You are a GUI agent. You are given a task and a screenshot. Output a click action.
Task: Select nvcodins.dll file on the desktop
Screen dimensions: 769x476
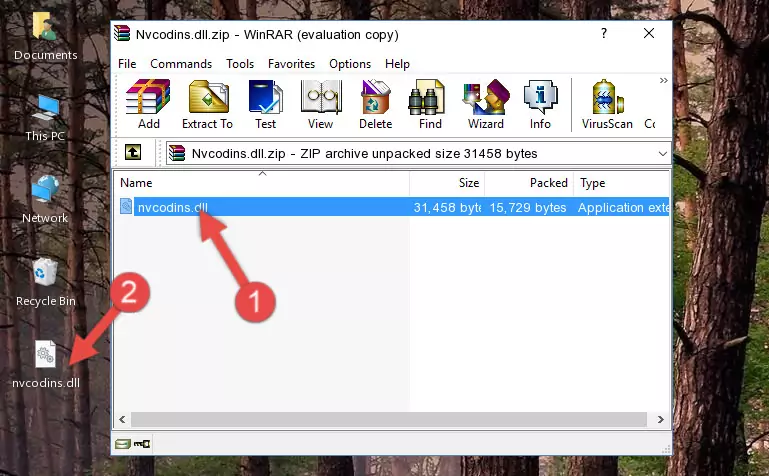[x=46, y=364]
